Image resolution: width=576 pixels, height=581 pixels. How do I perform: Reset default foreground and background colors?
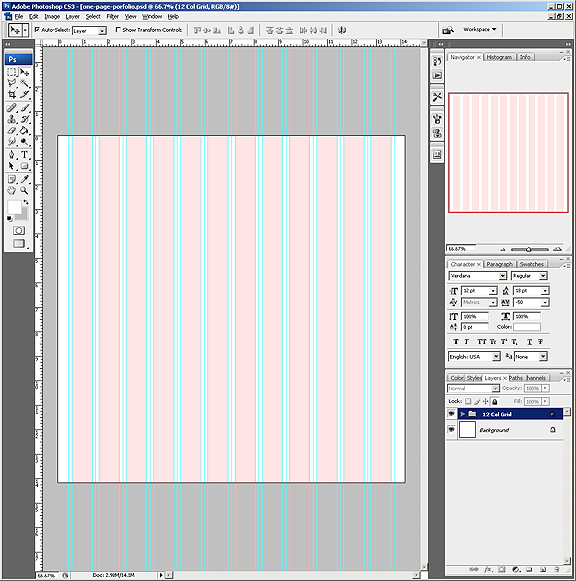[9, 219]
